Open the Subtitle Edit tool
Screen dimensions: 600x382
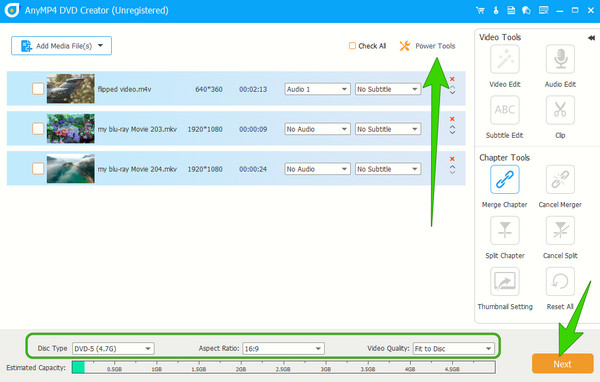[x=505, y=110]
